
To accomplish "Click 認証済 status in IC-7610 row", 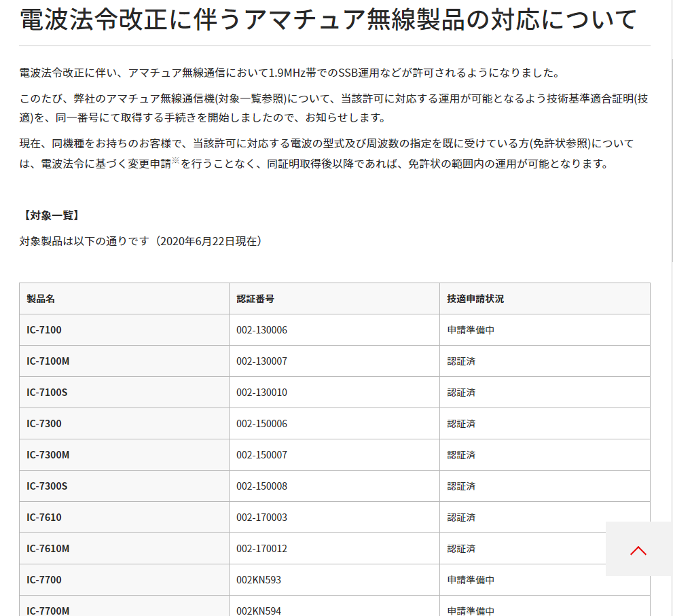I will point(461,518).
